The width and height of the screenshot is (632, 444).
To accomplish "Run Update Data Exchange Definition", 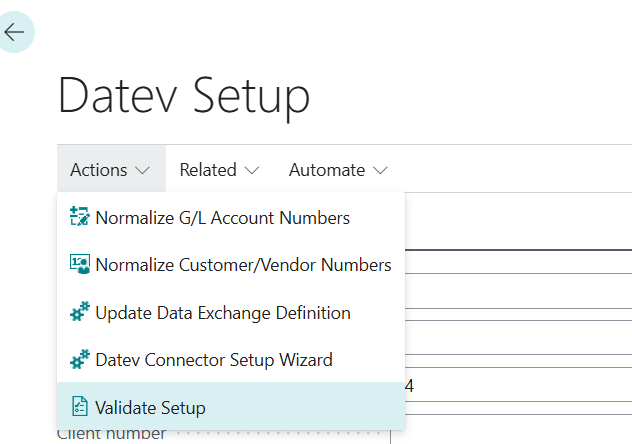I will point(222,313).
